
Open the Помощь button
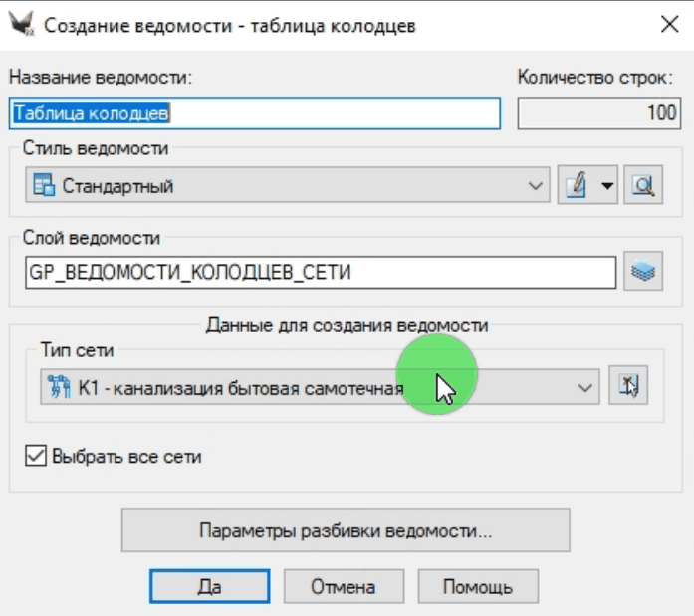(478, 586)
